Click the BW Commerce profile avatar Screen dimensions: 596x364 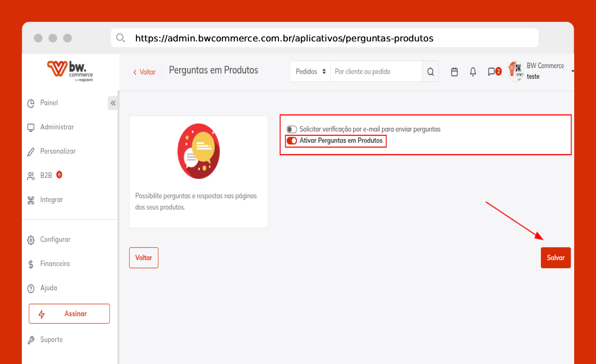516,71
